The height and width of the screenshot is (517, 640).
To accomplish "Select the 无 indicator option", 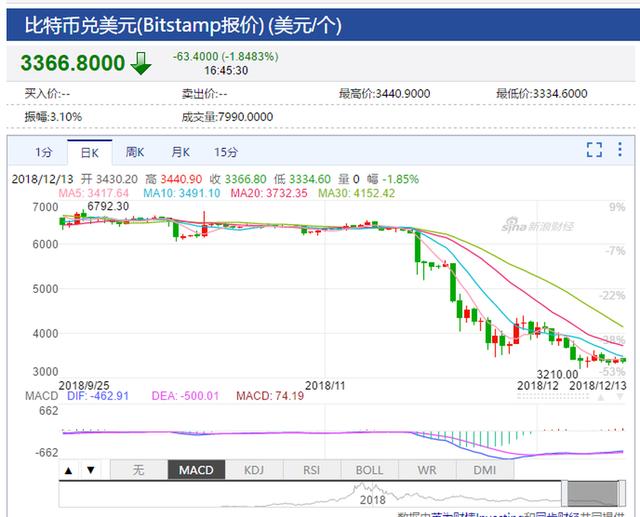I will [138, 470].
